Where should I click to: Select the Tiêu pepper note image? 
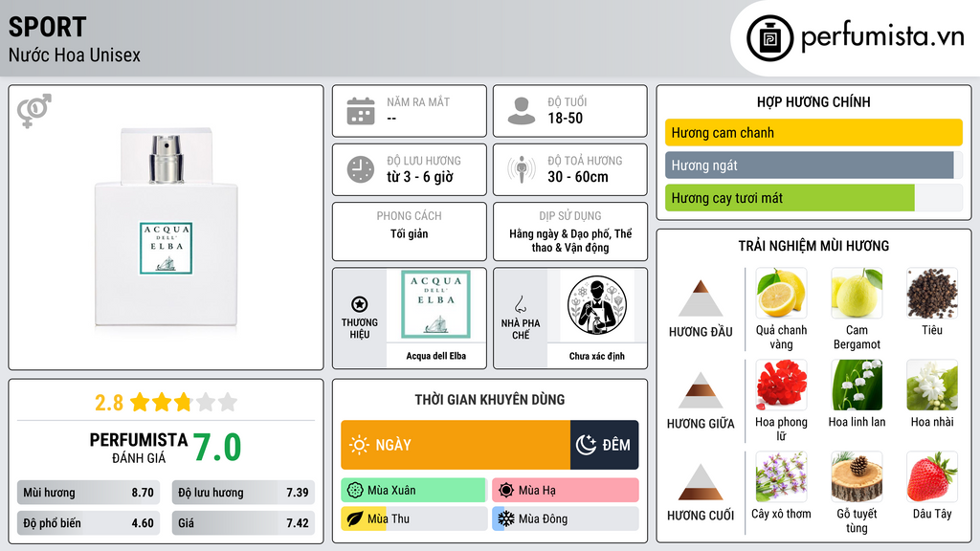coord(932,293)
